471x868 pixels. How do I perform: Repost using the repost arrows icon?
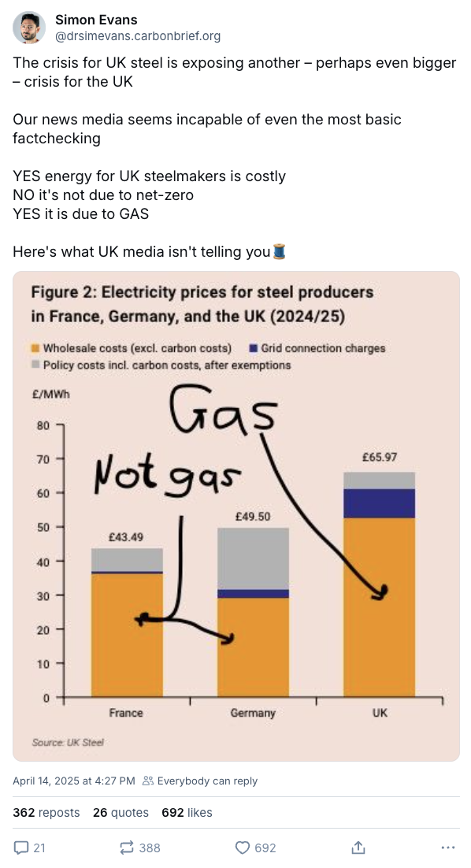126,848
